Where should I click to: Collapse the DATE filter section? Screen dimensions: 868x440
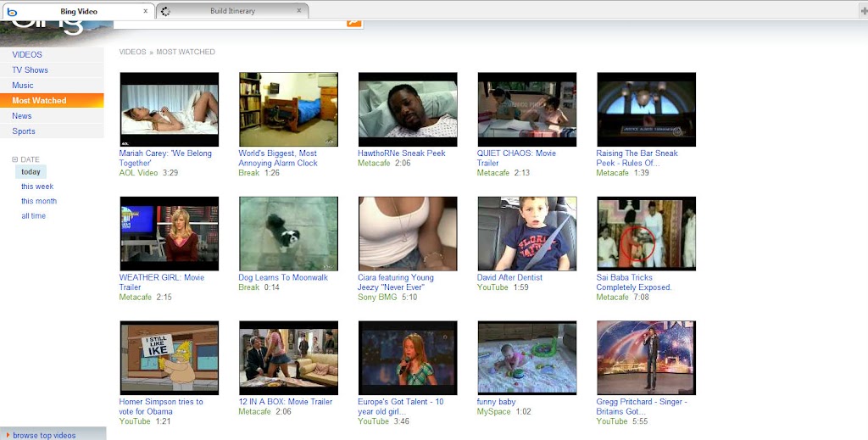15,159
